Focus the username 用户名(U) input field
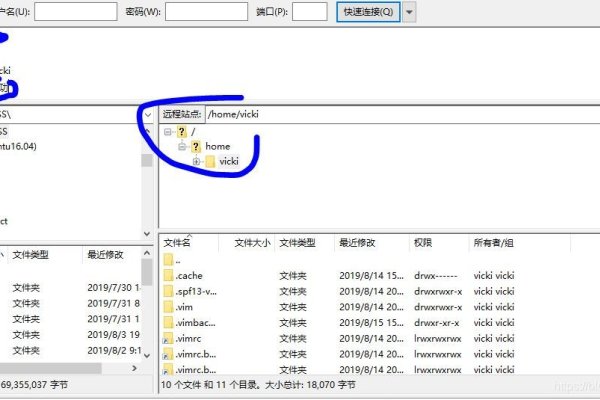The height and width of the screenshot is (400, 600). [x=76, y=11]
